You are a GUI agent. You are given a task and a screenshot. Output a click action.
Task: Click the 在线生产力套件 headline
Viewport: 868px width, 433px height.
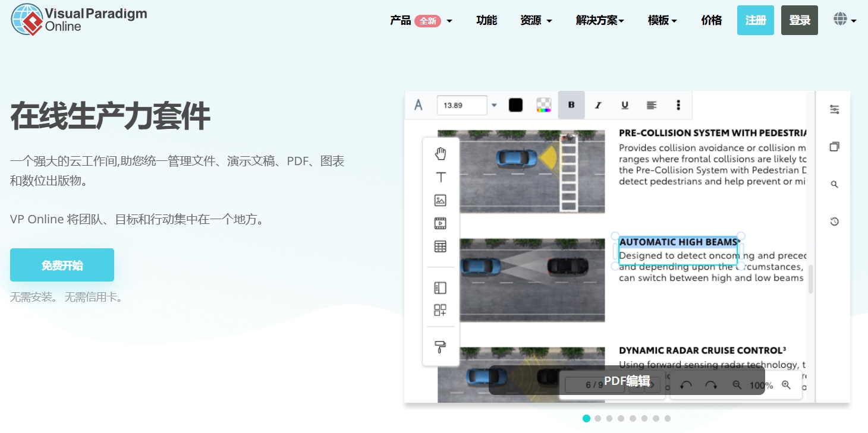[110, 116]
